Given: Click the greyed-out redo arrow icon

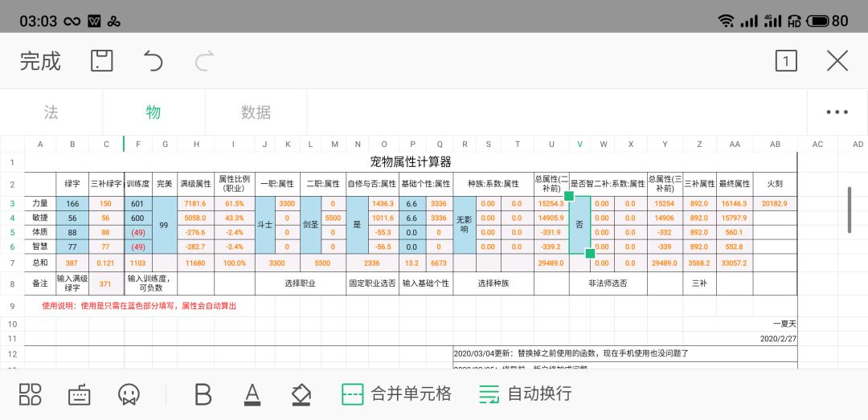Looking at the screenshot, I should tap(204, 61).
